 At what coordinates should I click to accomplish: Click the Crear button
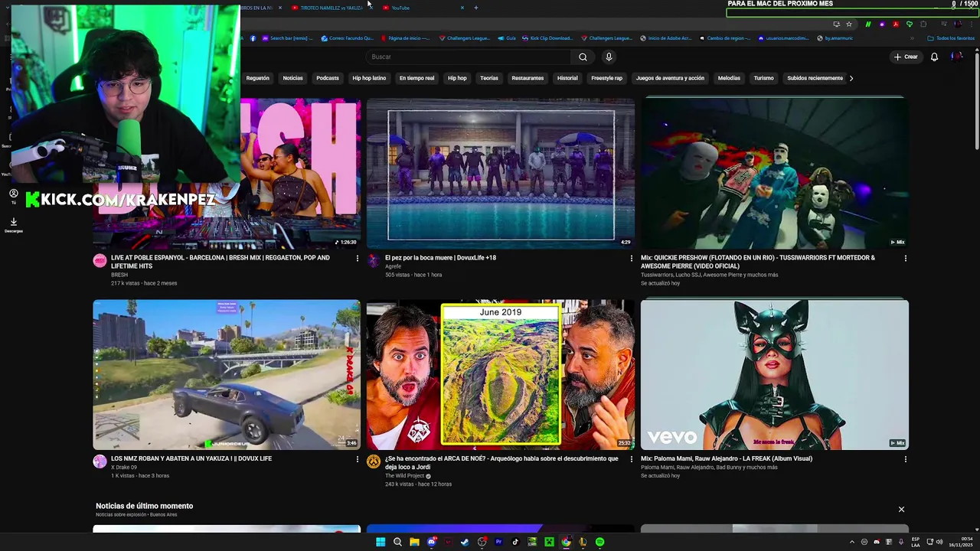tap(906, 57)
